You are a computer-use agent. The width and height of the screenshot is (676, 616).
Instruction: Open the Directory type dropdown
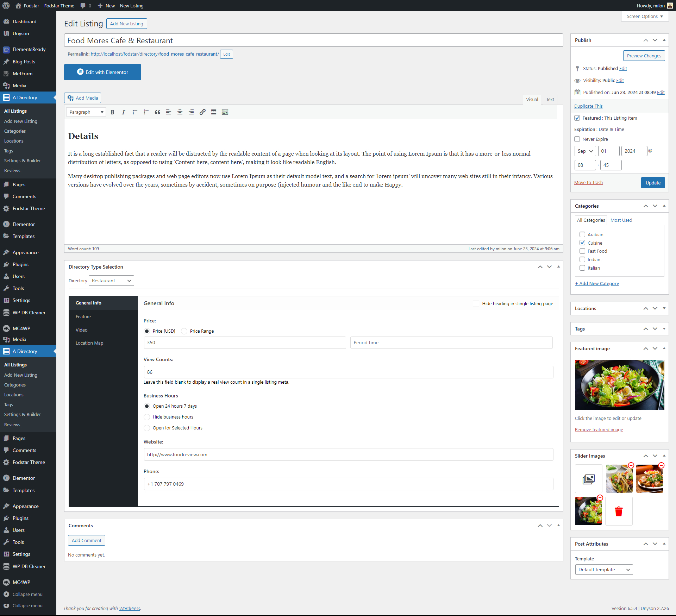[x=111, y=281]
